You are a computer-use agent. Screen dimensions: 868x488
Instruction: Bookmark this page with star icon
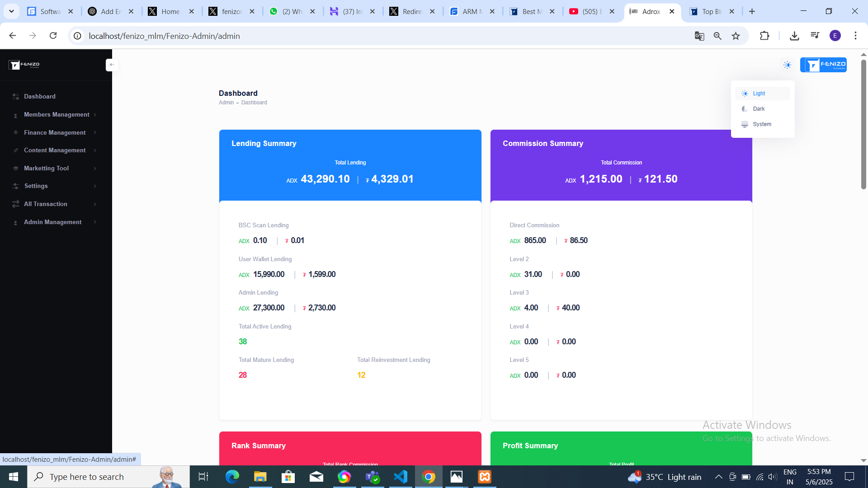[736, 36]
